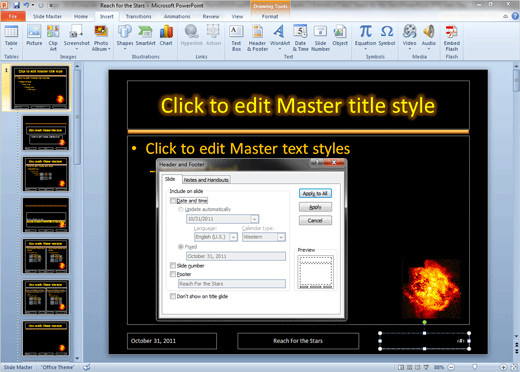This screenshot has height=372, width=520.
Task: Click the Screenshot tool icon
Action: tap(76, 36)
